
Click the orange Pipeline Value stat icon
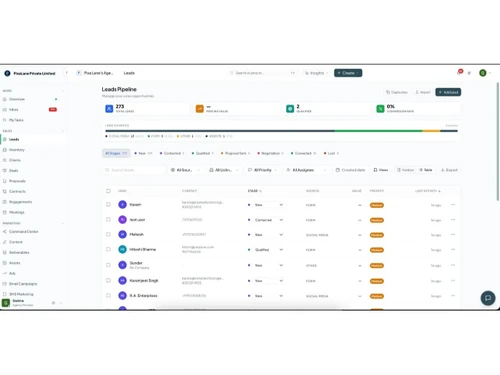click(199, 109)
